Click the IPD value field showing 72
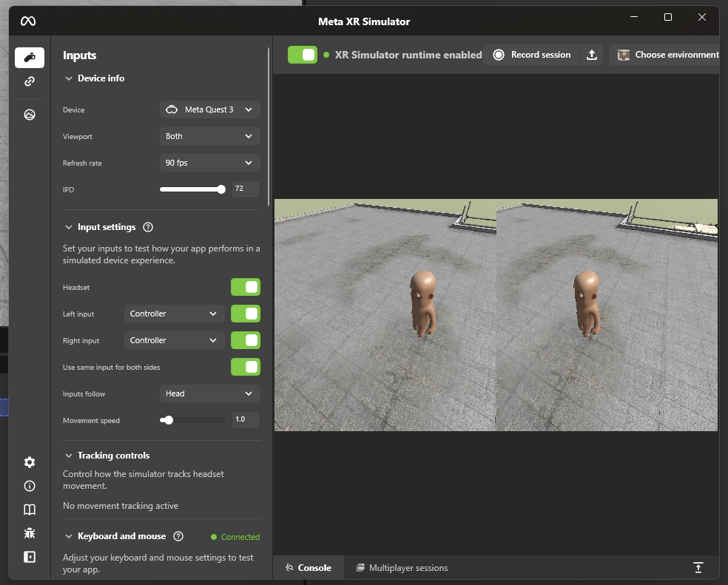Viewport: 728px width, 585px height. 246,189
